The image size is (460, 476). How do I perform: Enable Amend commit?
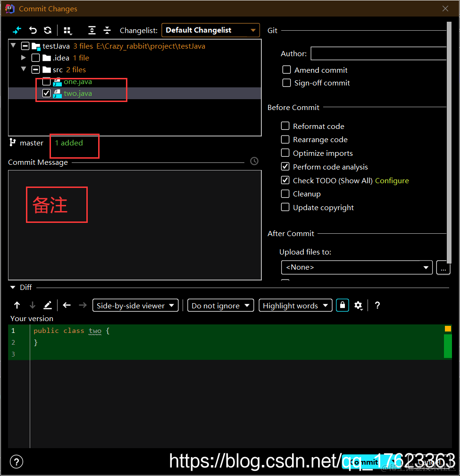(x=286, y=70)
